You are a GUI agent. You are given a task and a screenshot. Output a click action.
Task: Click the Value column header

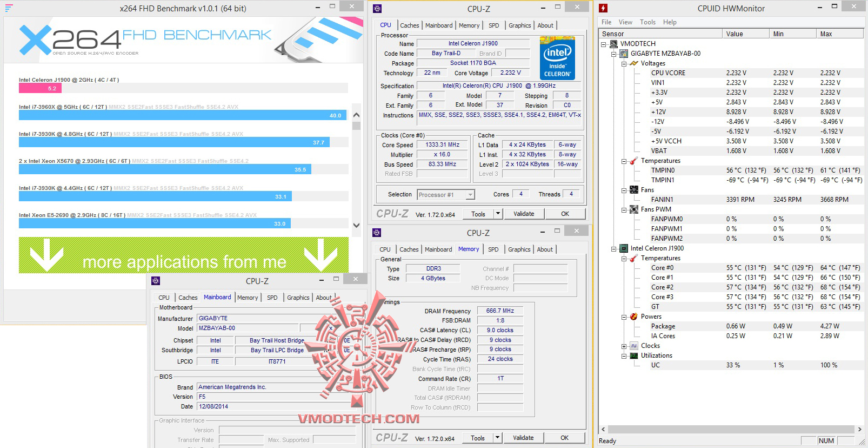(x=746, y=34)
